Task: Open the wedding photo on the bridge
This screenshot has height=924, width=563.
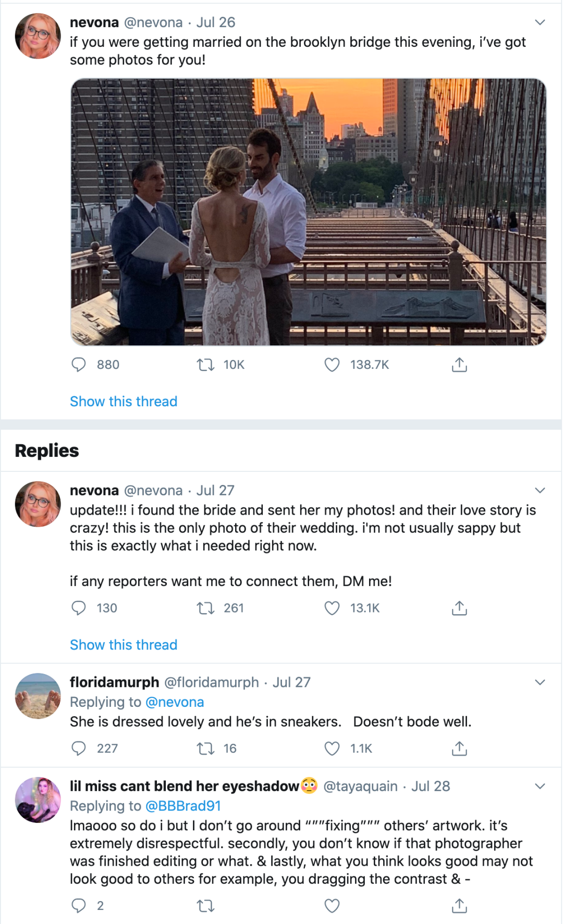Action: (308, 212)
